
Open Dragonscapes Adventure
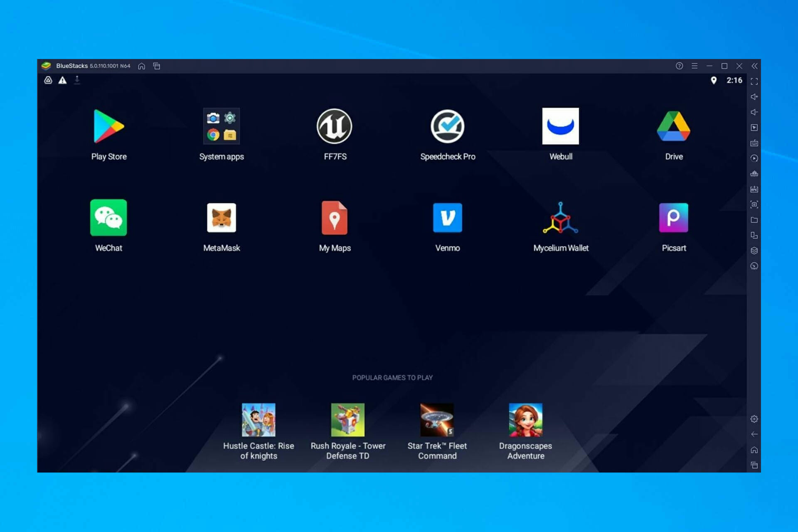(x=526, y=431)
